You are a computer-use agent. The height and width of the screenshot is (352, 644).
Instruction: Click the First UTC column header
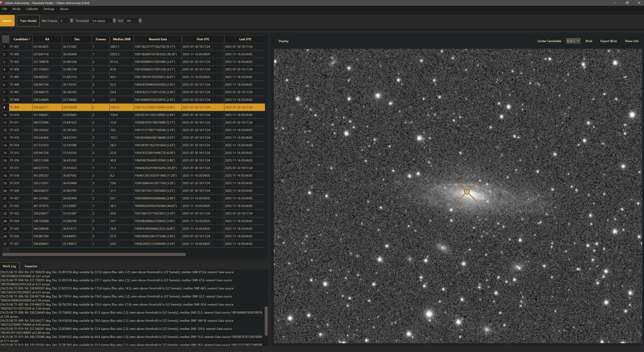point(203,39)
